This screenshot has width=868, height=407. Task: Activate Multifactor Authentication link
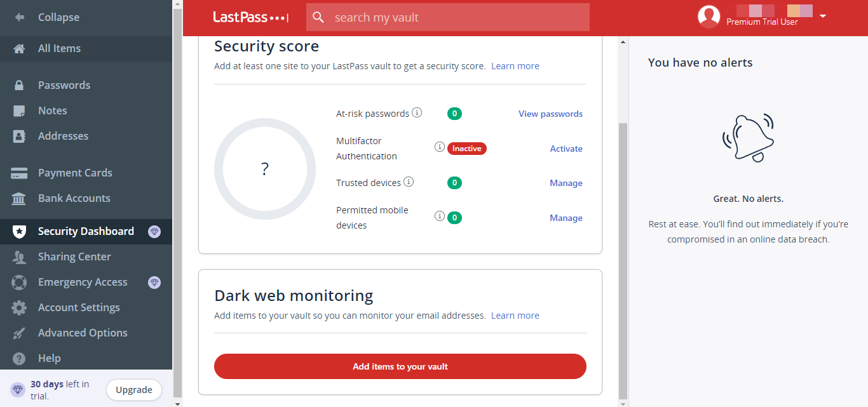[566, 149]
